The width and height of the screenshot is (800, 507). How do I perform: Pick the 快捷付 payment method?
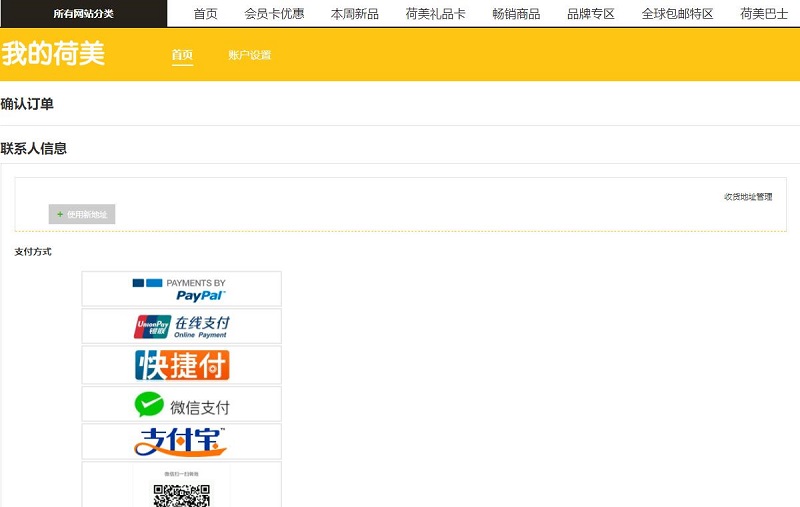tap(182, 365)
